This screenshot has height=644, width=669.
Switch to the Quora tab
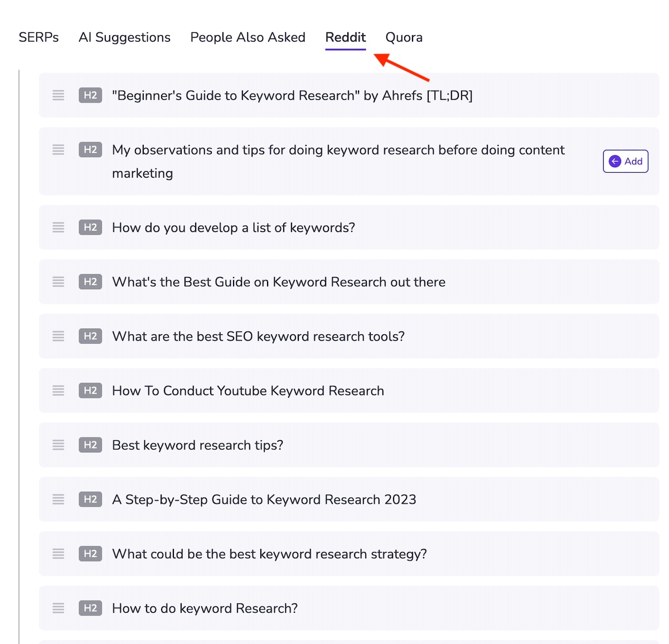404,37
